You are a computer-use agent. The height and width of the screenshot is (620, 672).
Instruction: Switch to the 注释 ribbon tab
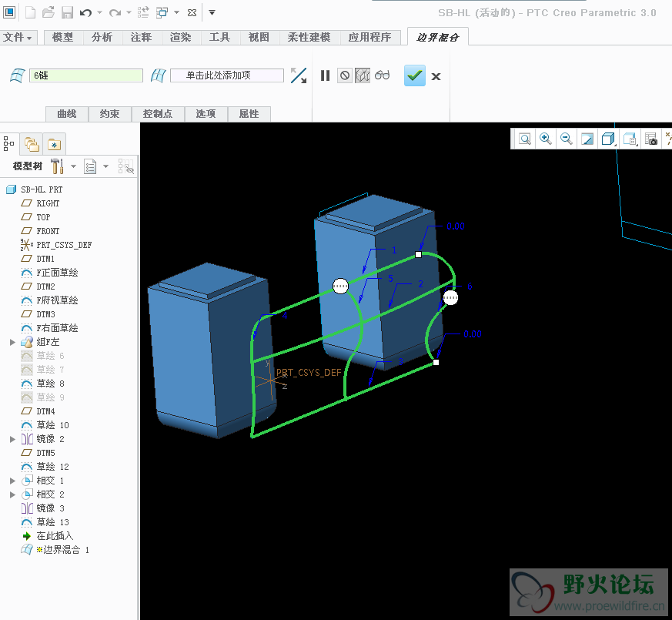click(x=142, y=37)
